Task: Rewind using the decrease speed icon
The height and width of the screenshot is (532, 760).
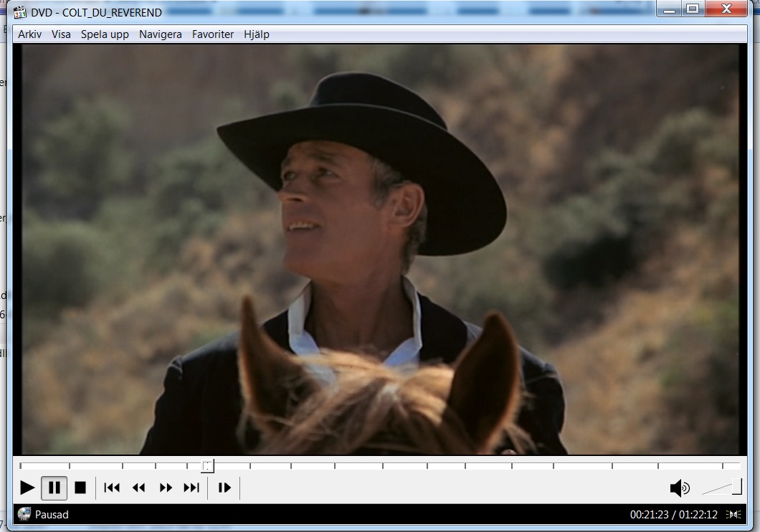Action: [x=138, y=488]
